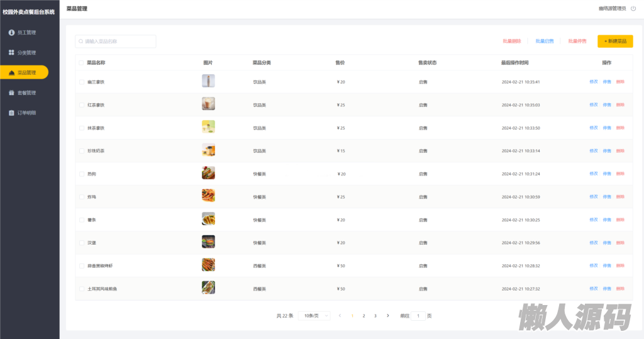Click the 批量启售 button
644x339 pixels.
coord(545,41)
